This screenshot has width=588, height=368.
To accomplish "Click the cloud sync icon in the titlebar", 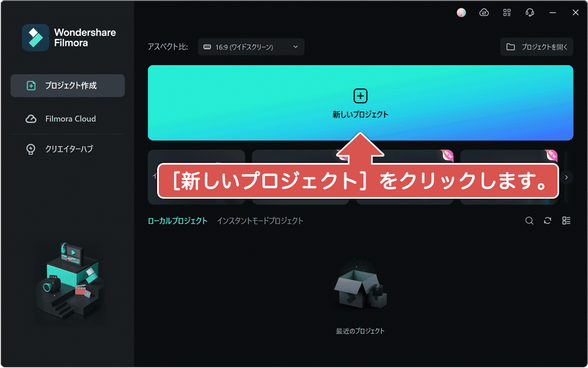I will pyautogui.click(x=484, y=12).
